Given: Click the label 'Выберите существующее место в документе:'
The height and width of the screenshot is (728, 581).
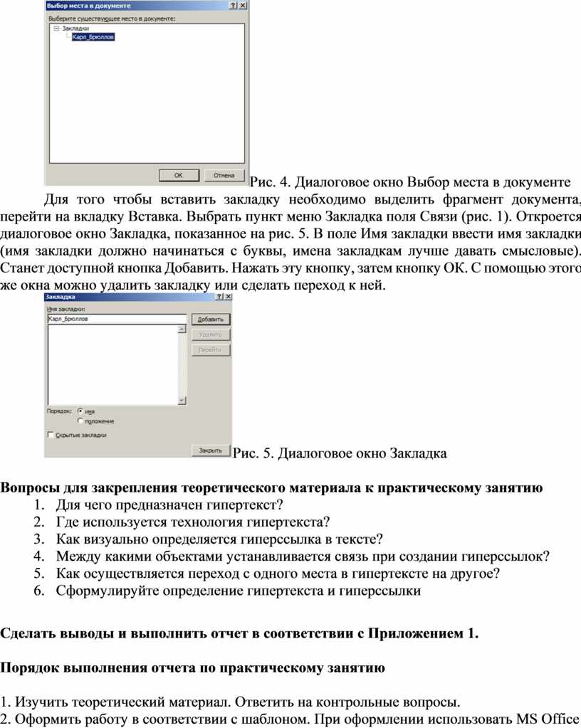Looking at the screenshot, I should point(112,19).
